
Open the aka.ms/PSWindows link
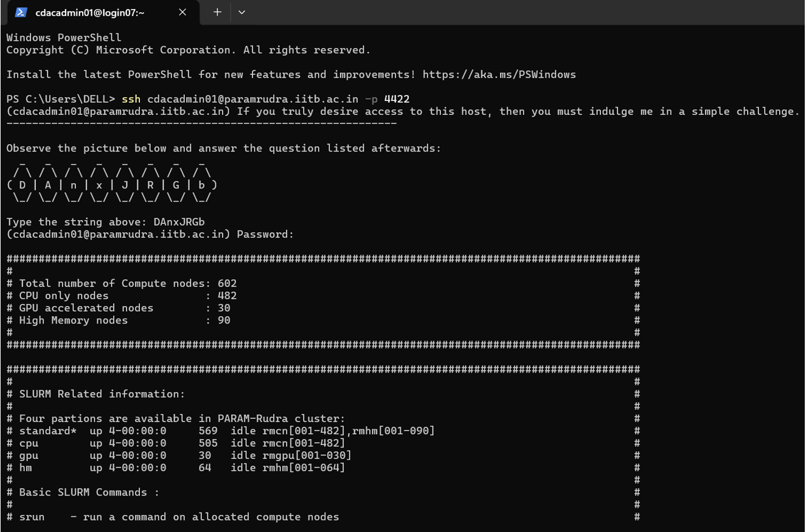(x=499, y=75)
